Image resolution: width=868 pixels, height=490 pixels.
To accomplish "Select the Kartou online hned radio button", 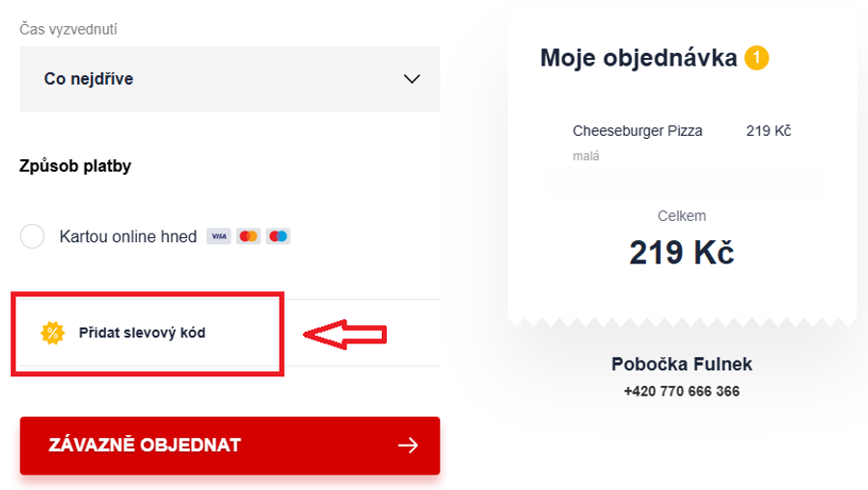I will tap(33, 236).
